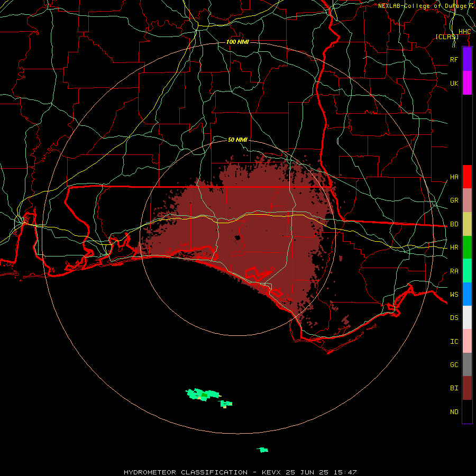The width and height of the screenshot is (476, 476).
Task: Click the IC legend label
Action: (454, 342)
